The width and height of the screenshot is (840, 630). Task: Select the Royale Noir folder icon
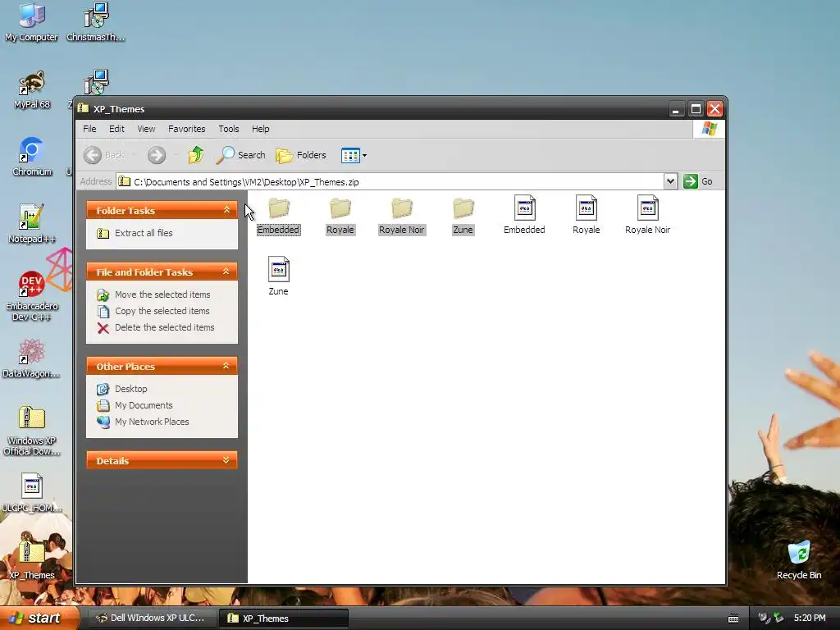(402, 208)
